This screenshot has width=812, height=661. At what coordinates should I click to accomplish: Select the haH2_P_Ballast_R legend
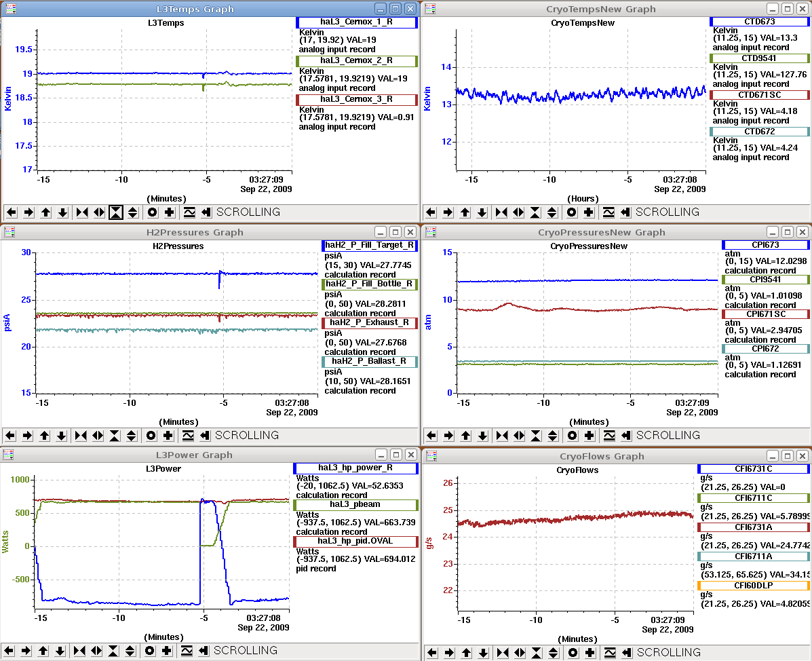pos(370,362)
